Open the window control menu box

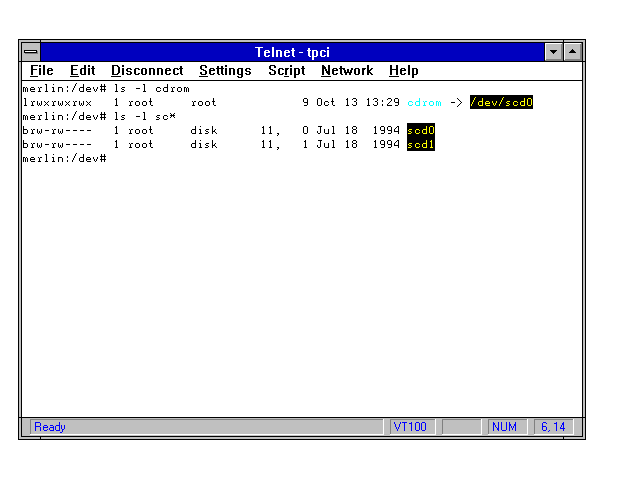32,51
